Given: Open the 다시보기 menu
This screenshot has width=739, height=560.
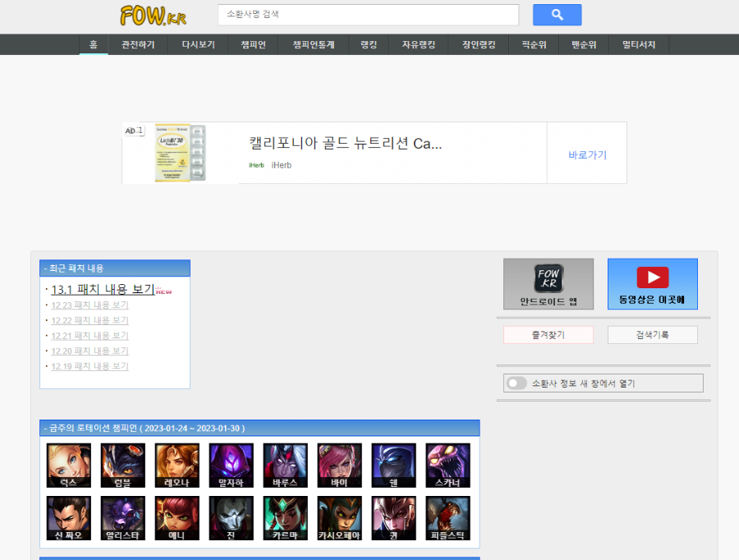Looking at the screenshot, I should coord(199,44).
